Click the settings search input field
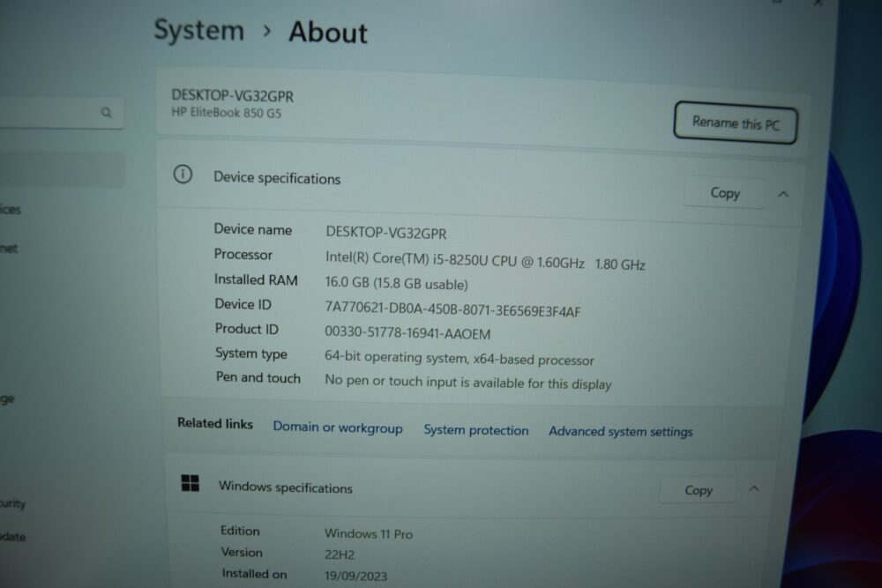882x588 pixels. pyautogui.click(x=62, y=113)
